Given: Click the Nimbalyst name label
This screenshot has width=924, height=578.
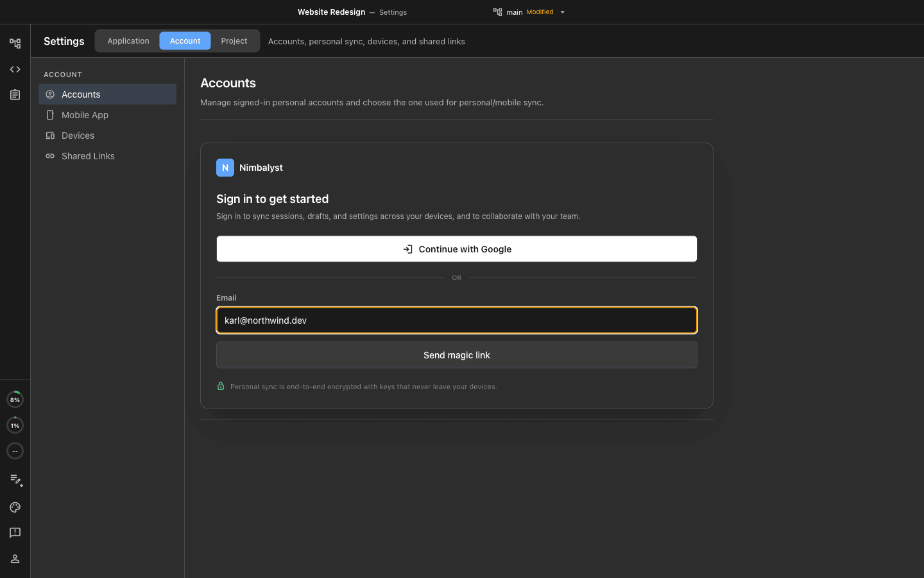Looking at the screenshot, I should (261, 168).
